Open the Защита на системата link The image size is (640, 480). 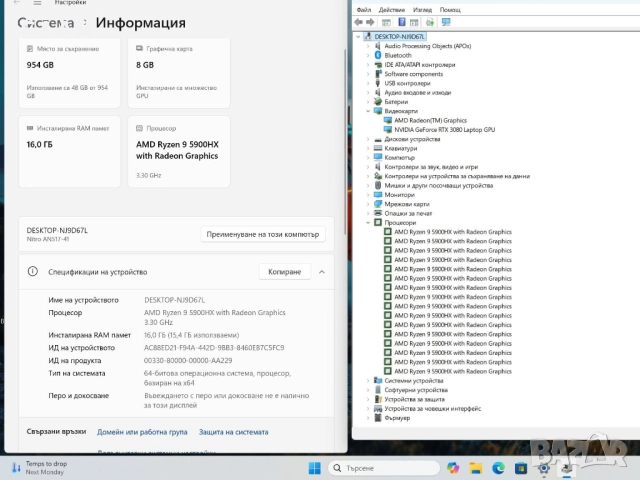point(233,432)
